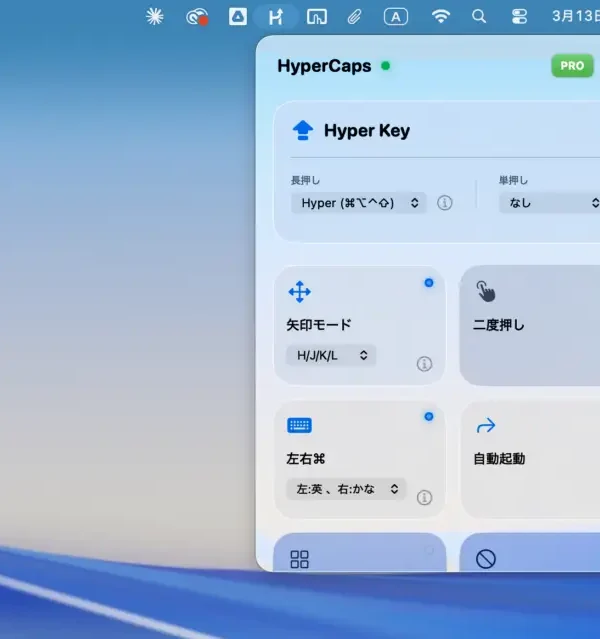Open the 左:英、右:かな dropdown
Screen dimensions: 600x639
click(346, 489)
